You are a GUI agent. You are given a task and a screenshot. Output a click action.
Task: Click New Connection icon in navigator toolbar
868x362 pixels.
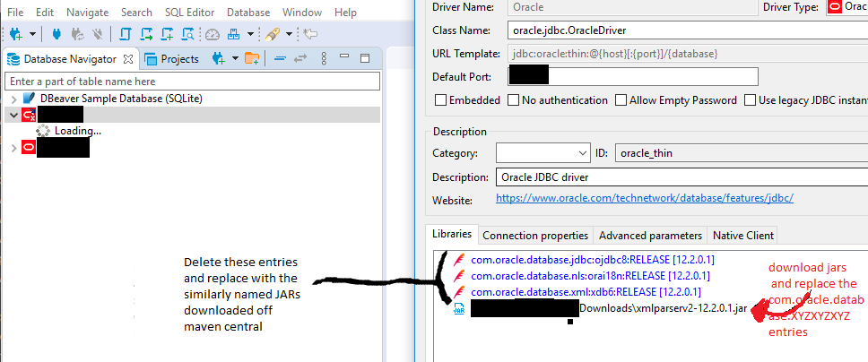coord(219,58)
